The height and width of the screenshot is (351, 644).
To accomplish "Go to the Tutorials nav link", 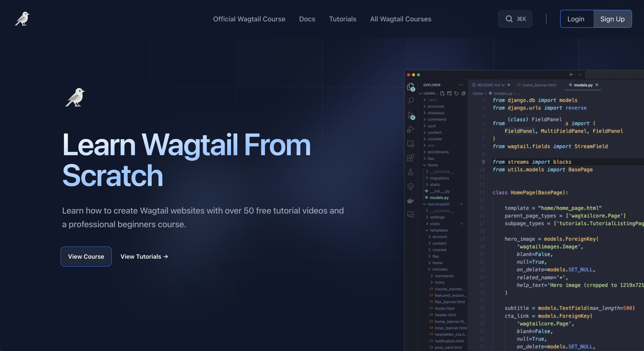I will [343, 19].
